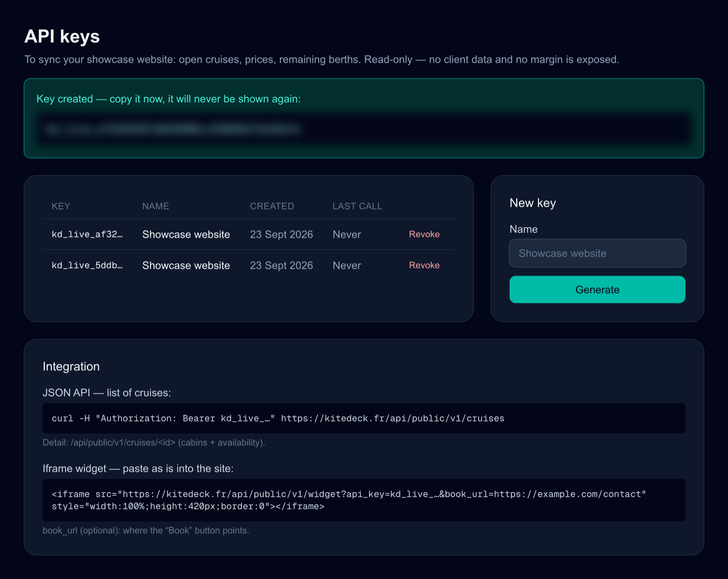Click the curl command code block
Screen dimensions: 728x579
point(364,418)
